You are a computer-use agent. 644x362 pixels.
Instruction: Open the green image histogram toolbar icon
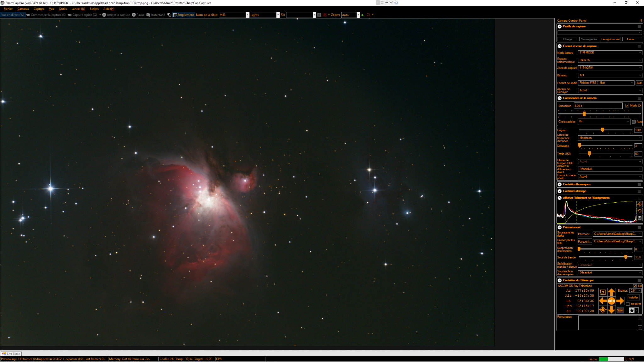pyautogui.click(x=363, y=15)
